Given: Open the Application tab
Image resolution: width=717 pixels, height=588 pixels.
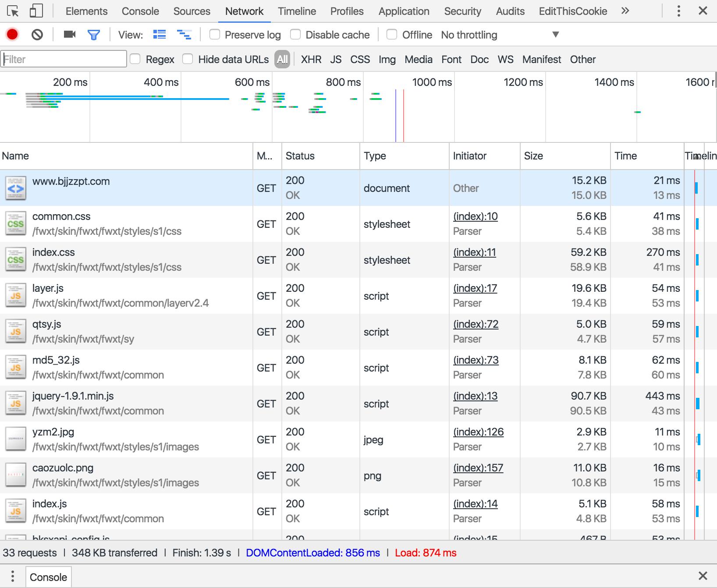Looking at the screenshot, I should 404,11.
